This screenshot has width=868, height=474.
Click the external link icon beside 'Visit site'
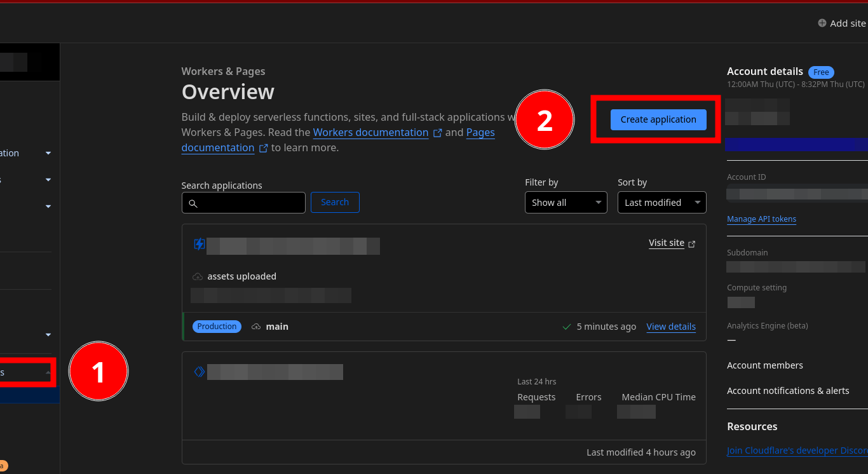point(691,243)
